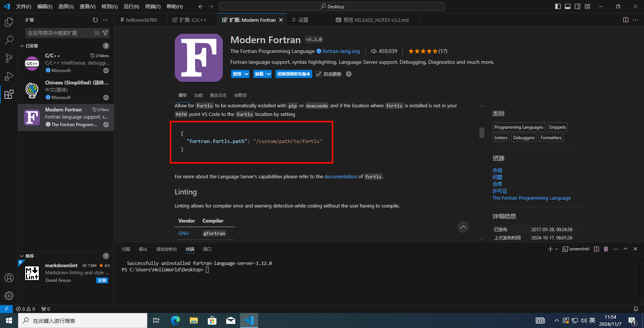This screenshot has width=644, height=328.
Task: Collapse the installed extensions section
Action: click(22, 46)
